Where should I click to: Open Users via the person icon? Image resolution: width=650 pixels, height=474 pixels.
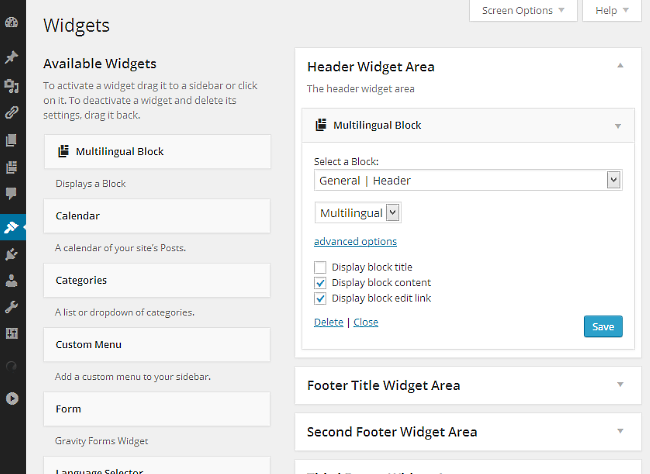[x=12, y=281]
